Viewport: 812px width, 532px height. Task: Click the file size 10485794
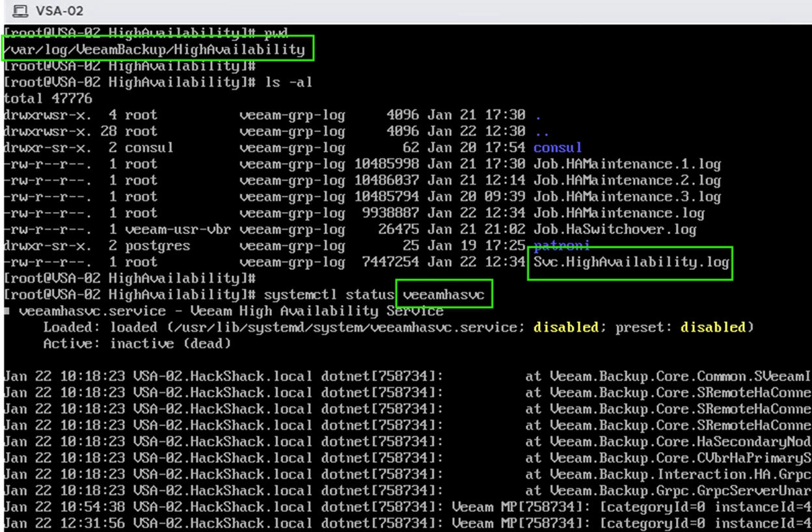pos(386,196)
